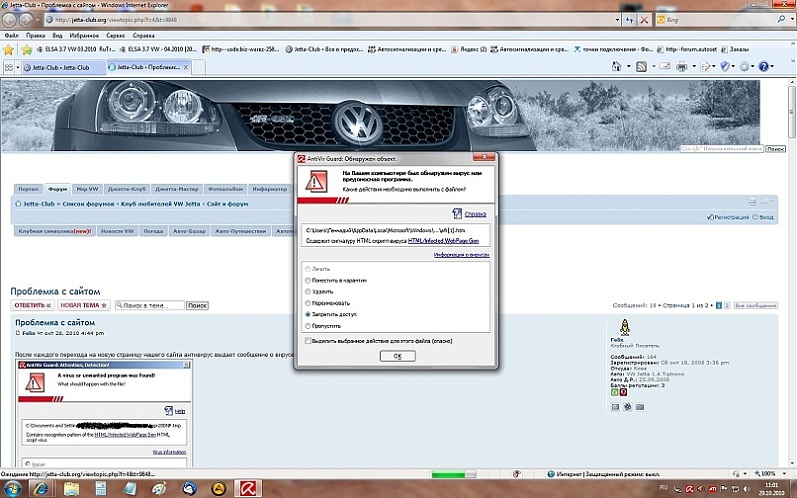Click the search magnifier in Bing box
The width and height of the screenshot is (797, 498).
click(781, 19)
